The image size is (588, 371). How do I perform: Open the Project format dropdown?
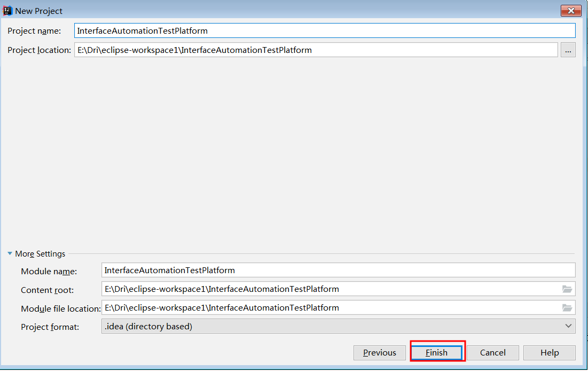(338, 326)
